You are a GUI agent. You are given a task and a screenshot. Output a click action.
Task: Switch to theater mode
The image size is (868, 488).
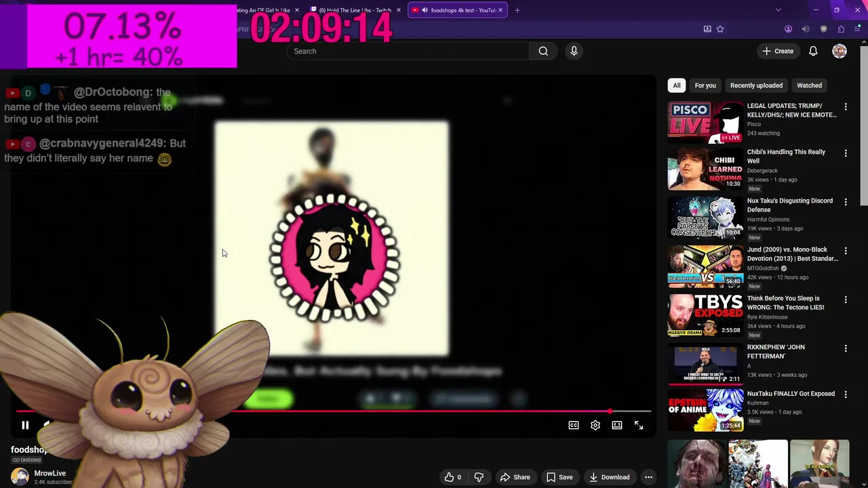point(617,425)
